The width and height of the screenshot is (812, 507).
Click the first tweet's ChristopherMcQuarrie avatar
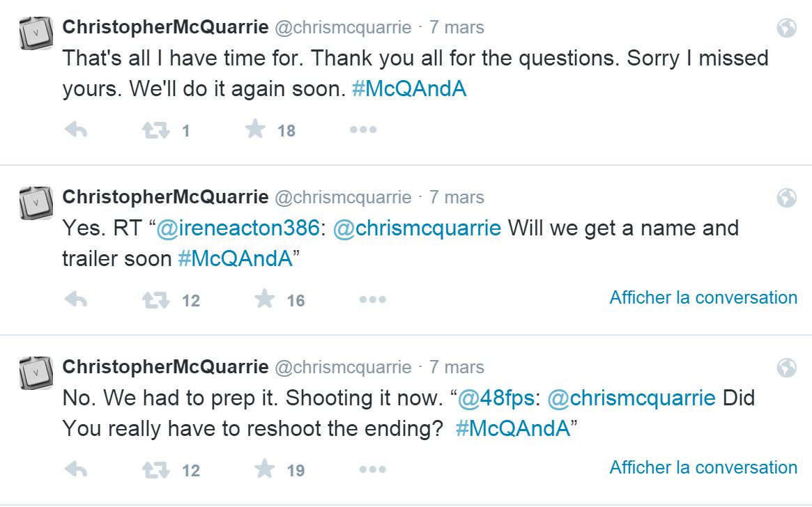pos(36,33)
